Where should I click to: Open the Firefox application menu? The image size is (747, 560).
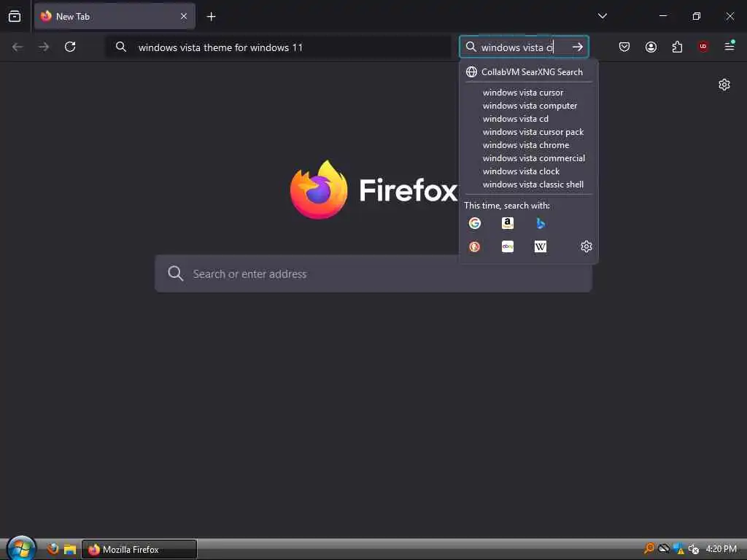click(x=729, y=46)
